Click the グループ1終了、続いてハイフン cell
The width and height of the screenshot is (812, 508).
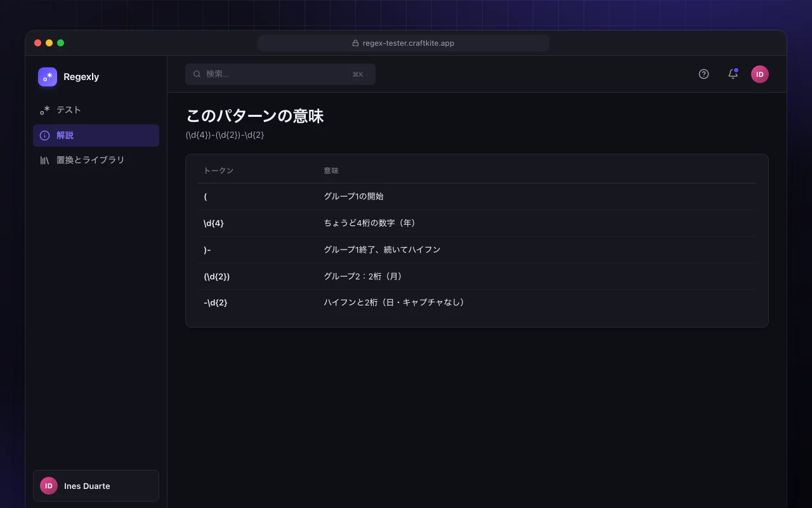pos(382,250)
